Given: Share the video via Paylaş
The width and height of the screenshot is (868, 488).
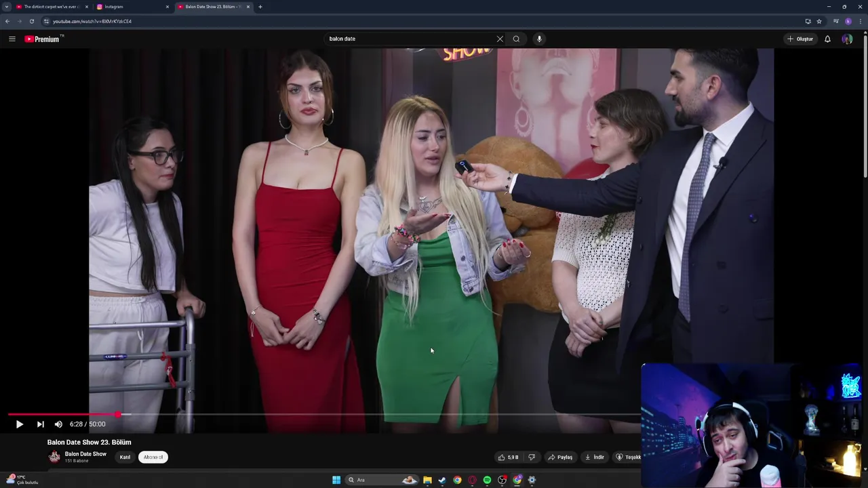Looking at the screenshot, I should (x=560, y=457).
